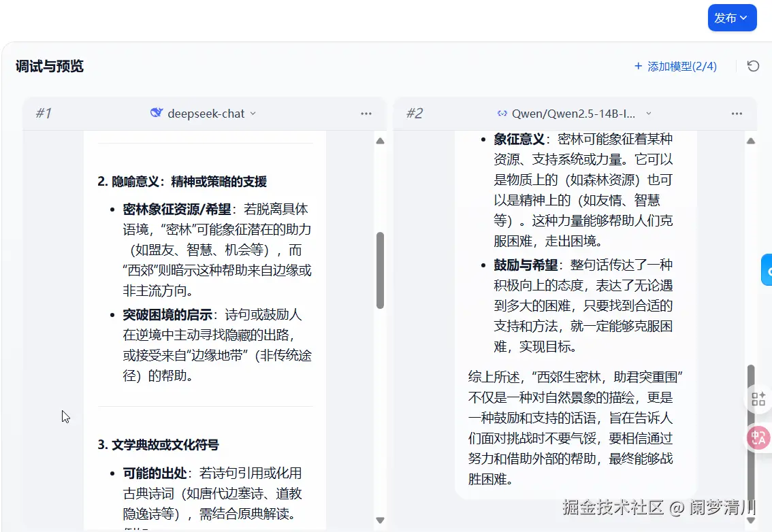Click heading 3. 文学典故或文化符号

tap(158, 445)
